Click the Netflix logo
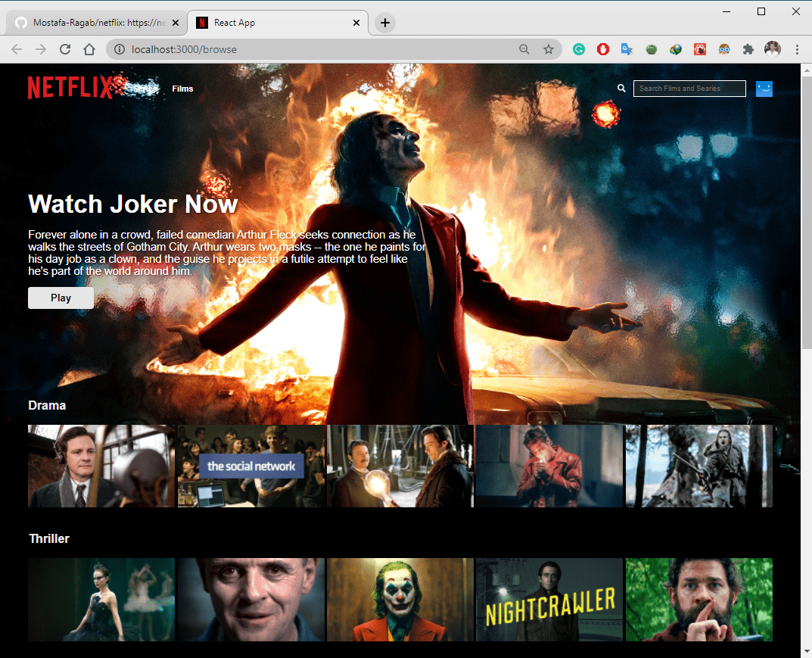 pos(70,88)
